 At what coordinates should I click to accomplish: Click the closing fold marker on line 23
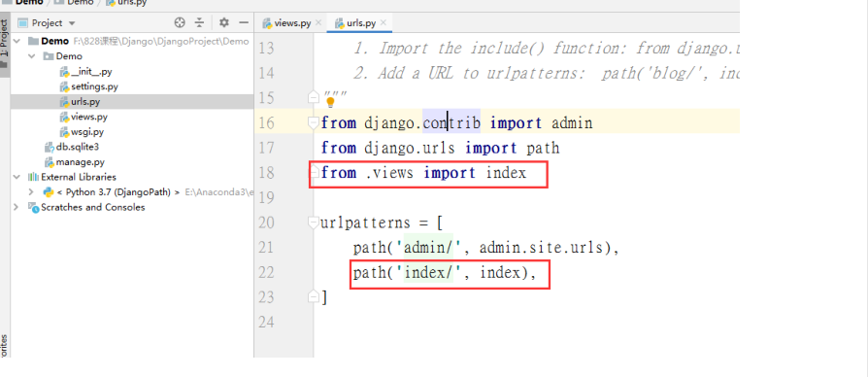tap(314, 297)
